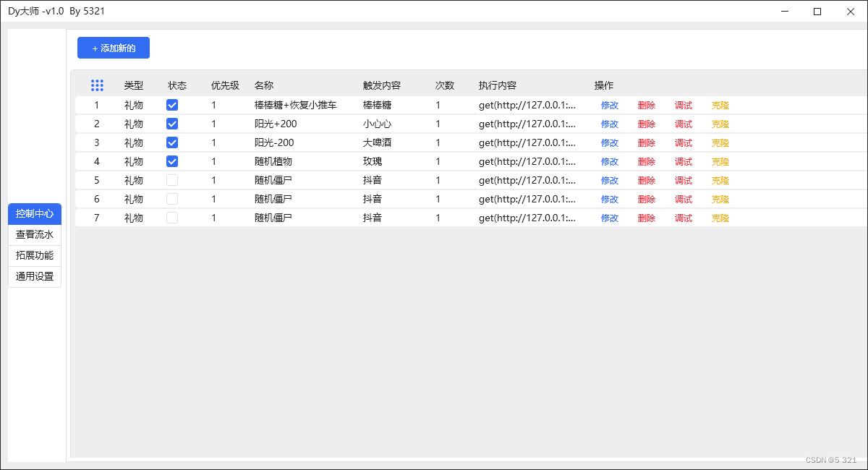Click the 操作 column header
The width and height of the screenshot is (868, 470).
click(x=604, y=85)
